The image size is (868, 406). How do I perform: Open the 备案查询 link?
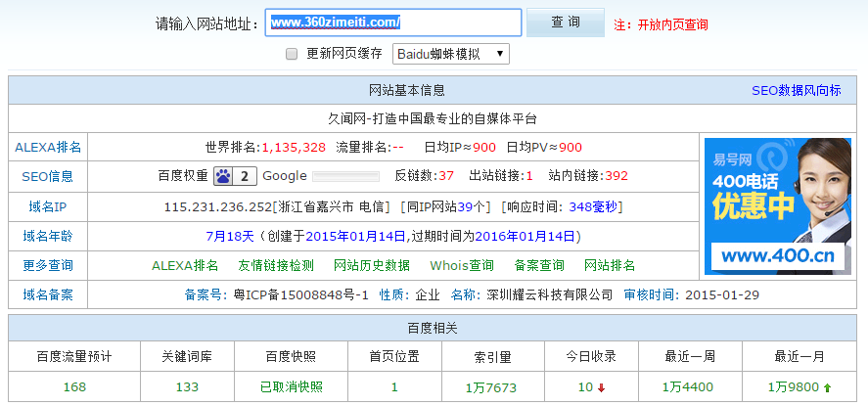tap(539, 265)
